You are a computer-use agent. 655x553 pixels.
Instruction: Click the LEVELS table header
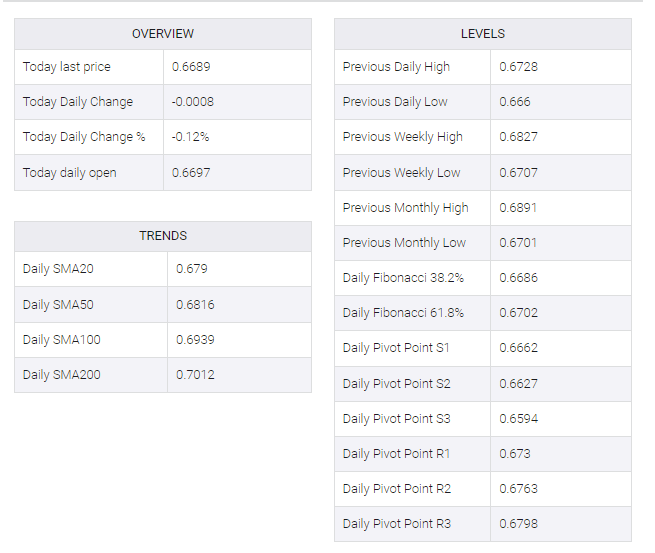click(483, 34)
